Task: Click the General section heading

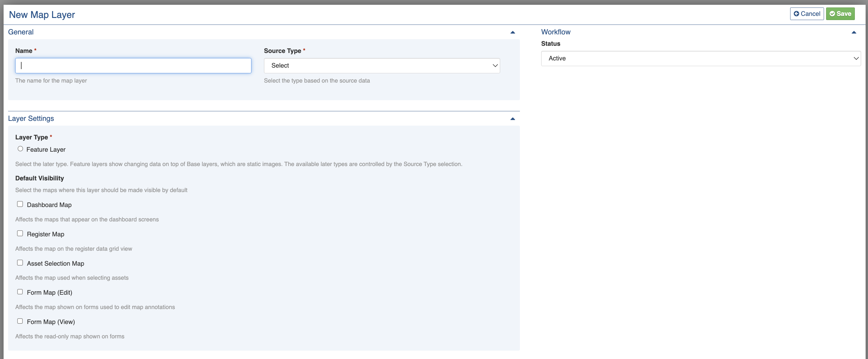Action: (21, 32)
